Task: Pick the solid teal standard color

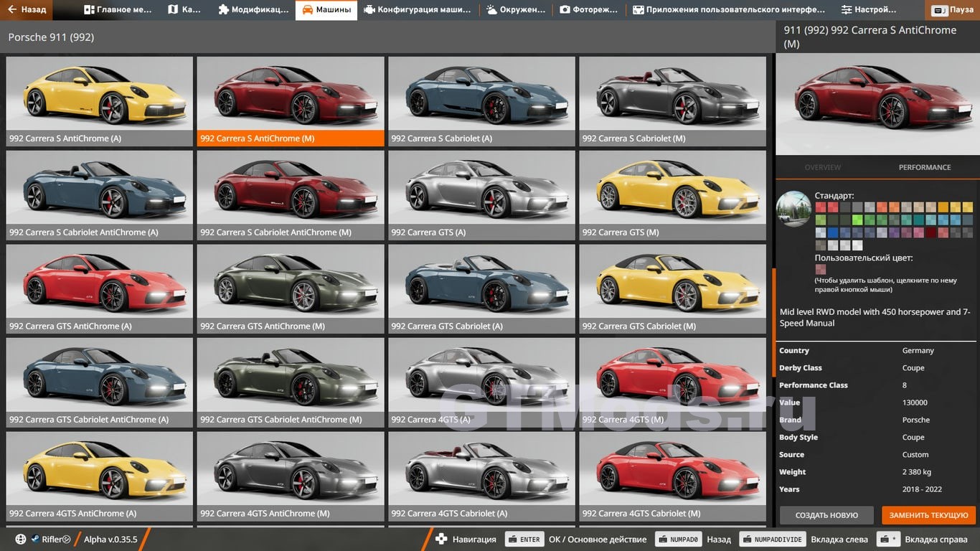Action: coord(919,220)
